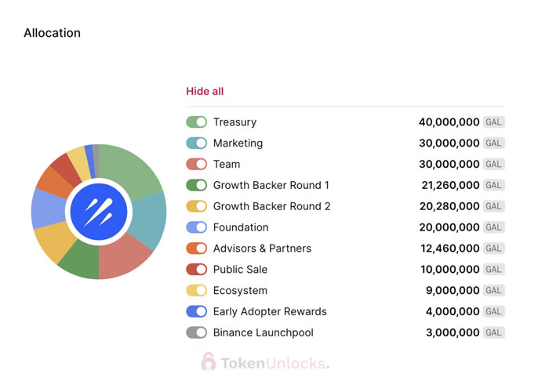Toggle the Advisors & Partners switch

pos(196,249)
